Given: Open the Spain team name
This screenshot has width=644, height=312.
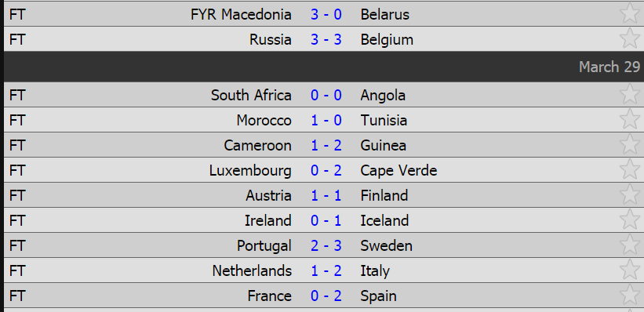Looking at the screenshot, I should coord(378,296).
